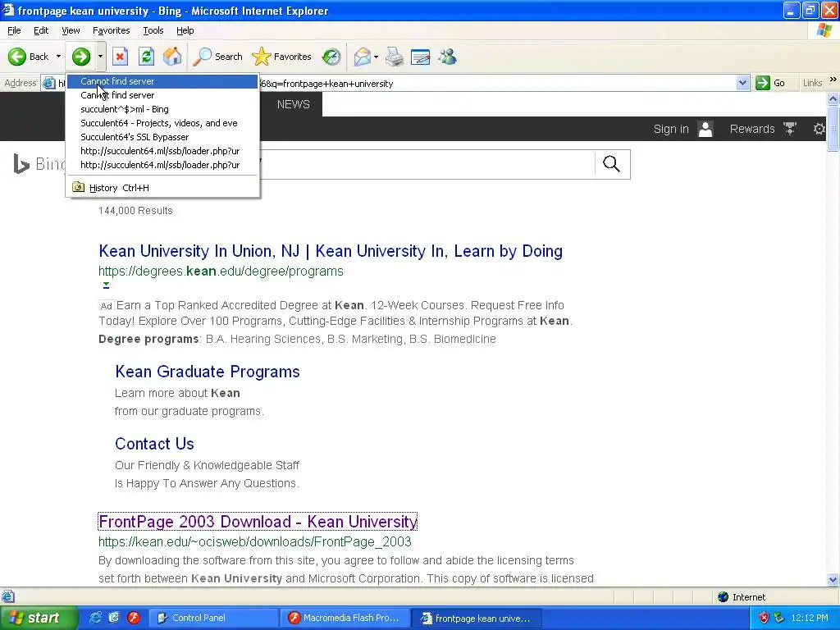Click the Sign in text link
Screen dimensions: 840x630
pos(671,129)
